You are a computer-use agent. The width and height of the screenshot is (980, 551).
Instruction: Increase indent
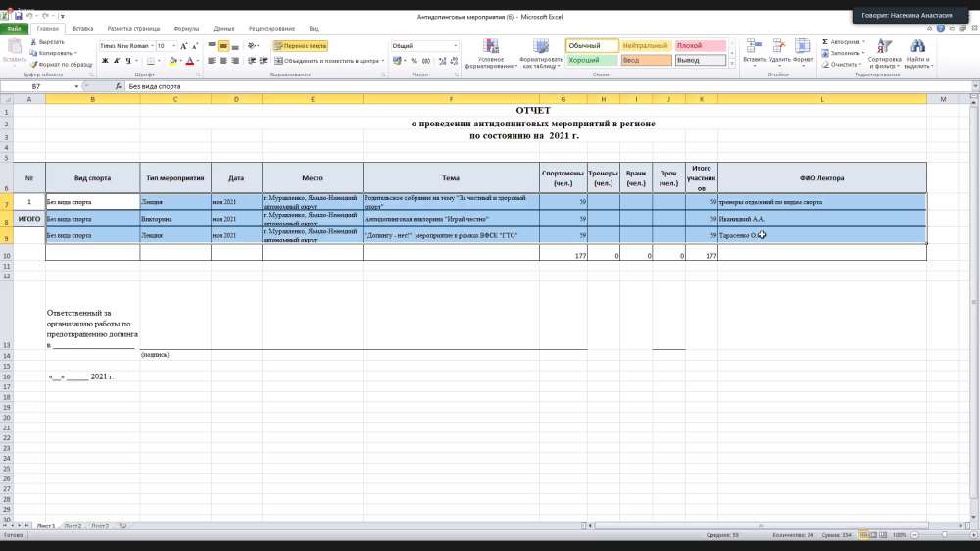263,61
